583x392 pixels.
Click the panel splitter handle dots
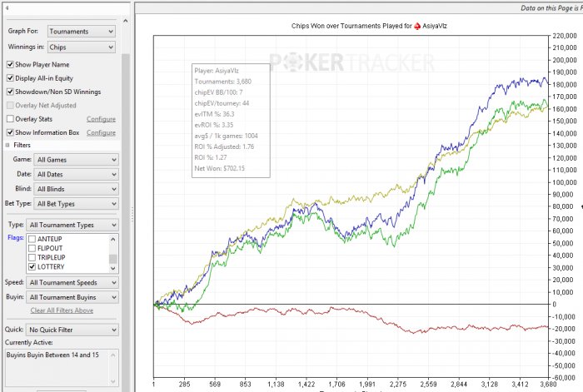[132, 215]
